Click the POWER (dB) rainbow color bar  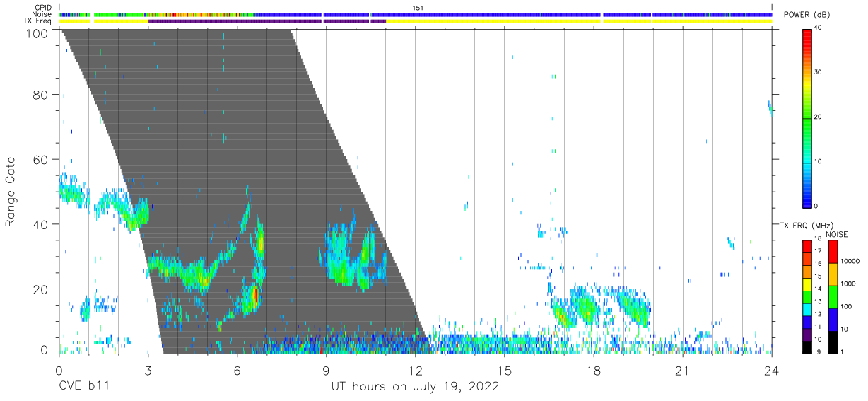pos(807,118)
